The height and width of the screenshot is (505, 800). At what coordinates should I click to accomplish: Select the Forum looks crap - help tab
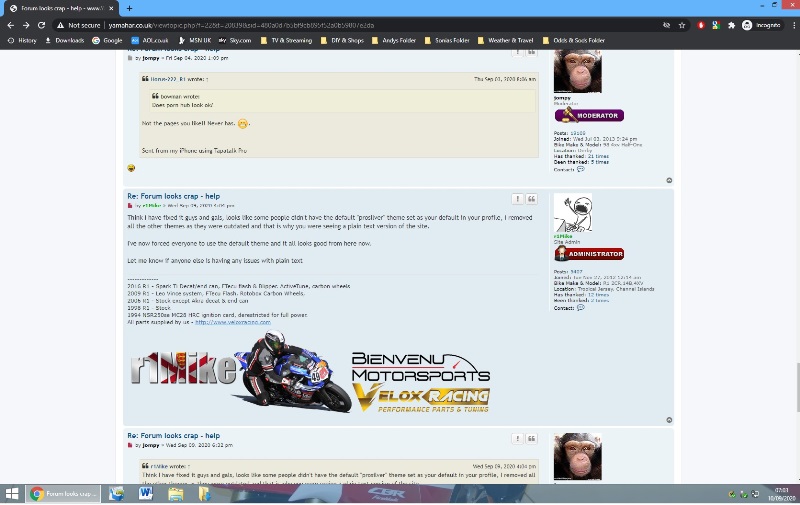pos(61,8)
